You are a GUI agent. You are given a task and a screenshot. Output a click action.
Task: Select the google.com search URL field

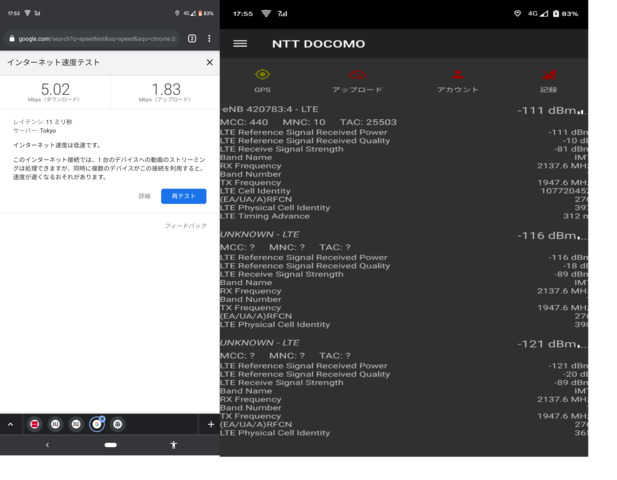coord(91,39)
